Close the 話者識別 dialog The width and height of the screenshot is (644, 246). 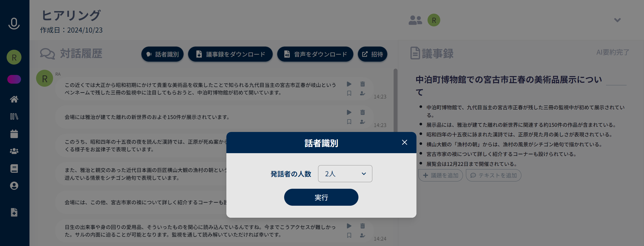coord(404,142)
